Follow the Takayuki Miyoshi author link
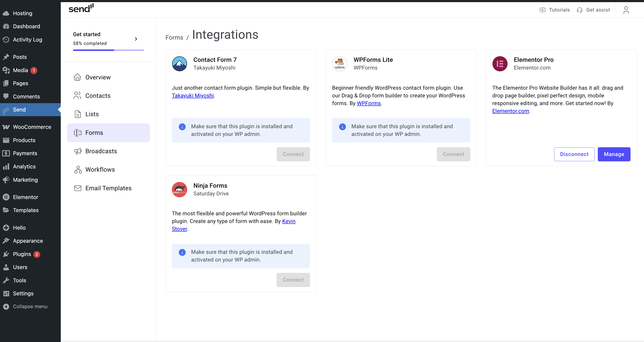Viewport: 644px width, 342px height. pos(193,95)
